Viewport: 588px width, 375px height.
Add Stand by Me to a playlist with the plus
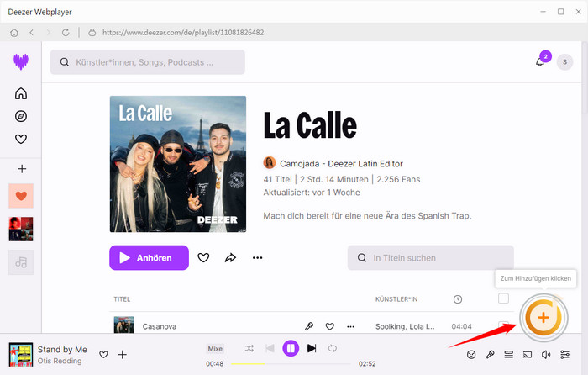click(x=123, y=354)
